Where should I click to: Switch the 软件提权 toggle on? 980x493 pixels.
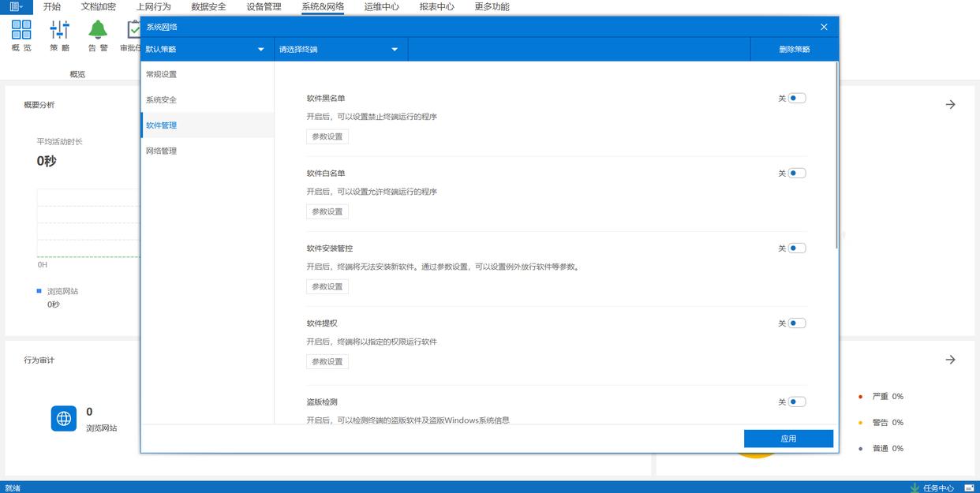pos(796,323)
